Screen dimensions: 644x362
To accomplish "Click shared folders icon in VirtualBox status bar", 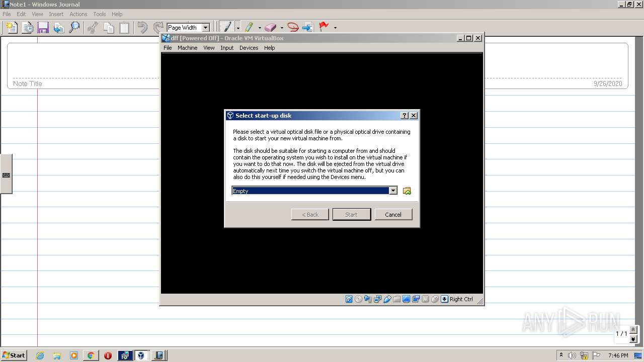I will click(x=396, y=299).
